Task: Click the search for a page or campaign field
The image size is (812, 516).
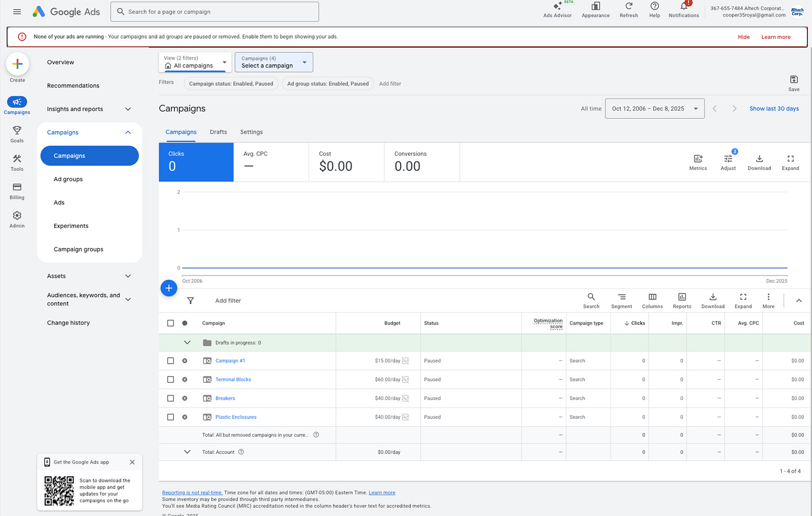Action: pyautogui.click(x=215, y=12)
